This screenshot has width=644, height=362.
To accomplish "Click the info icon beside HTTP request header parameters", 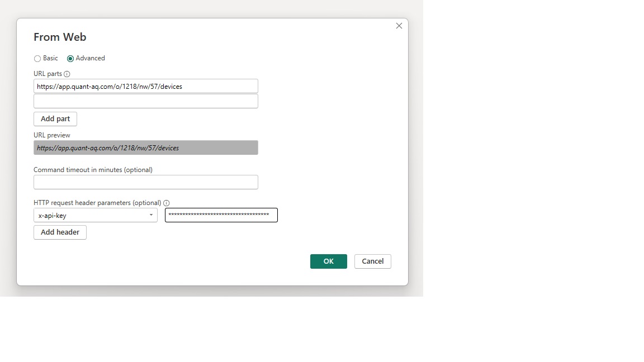I will (x=167, y=203).
